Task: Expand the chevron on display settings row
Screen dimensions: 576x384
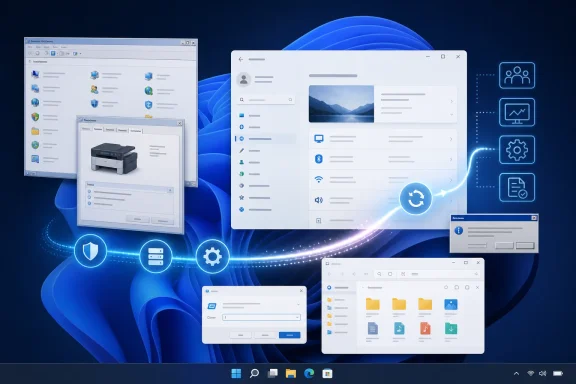Action: click(x=451, y=139)
